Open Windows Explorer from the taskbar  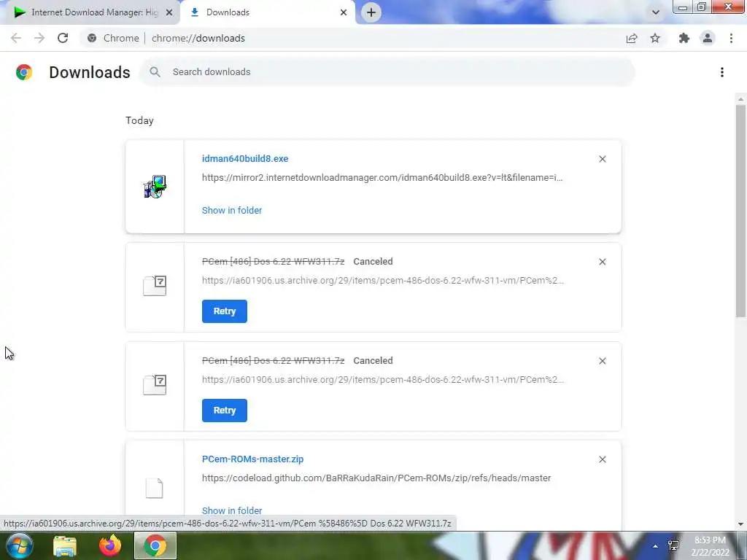65,545
